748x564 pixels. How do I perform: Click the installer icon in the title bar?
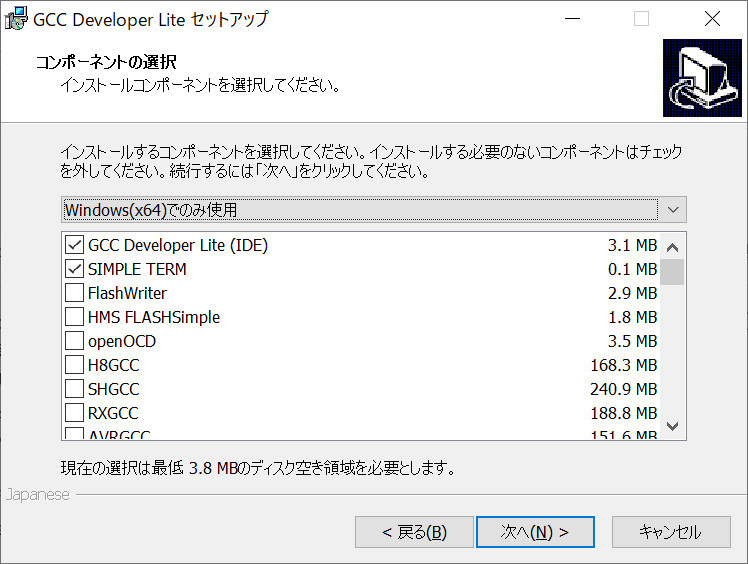click(x=16, y=19)
